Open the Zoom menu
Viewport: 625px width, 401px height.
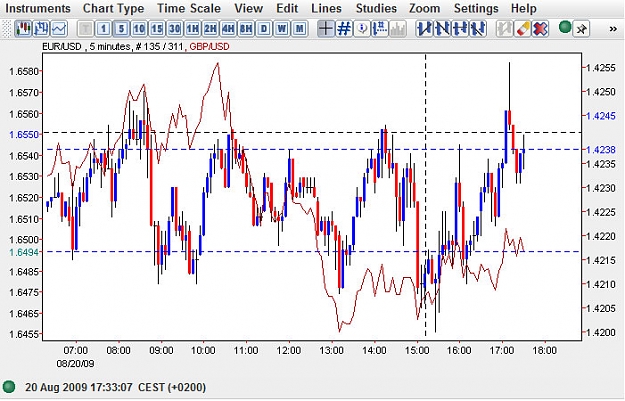click(425, 8)
